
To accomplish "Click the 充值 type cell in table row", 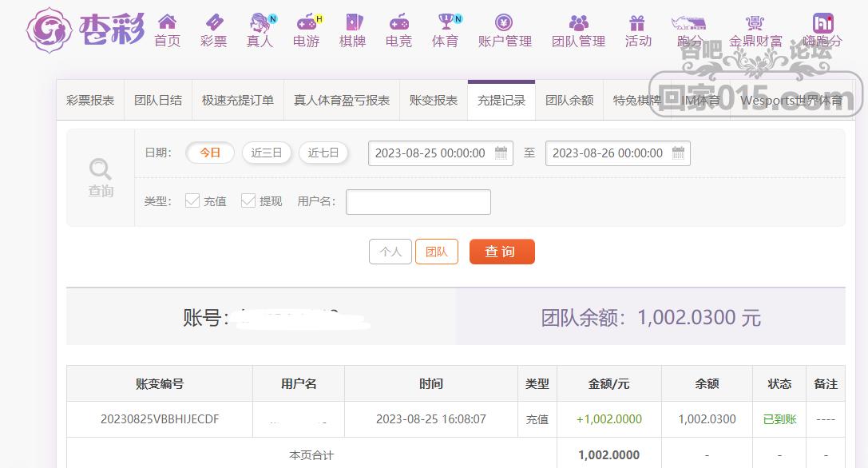I will pyautogui.click(x=537, y=419).
